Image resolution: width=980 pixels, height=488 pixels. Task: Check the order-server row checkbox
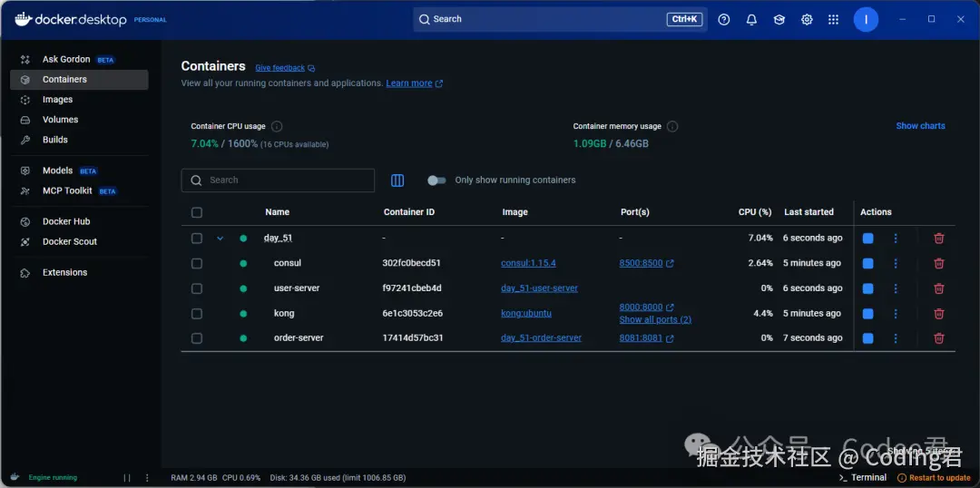197,338
